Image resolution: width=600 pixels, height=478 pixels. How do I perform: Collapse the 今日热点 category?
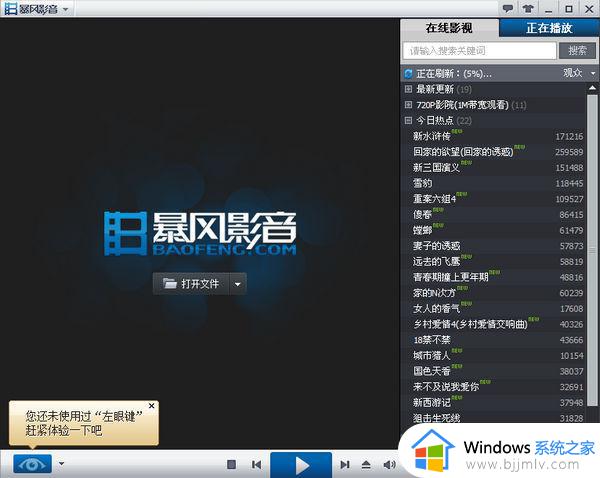click(x=408, y=121)
